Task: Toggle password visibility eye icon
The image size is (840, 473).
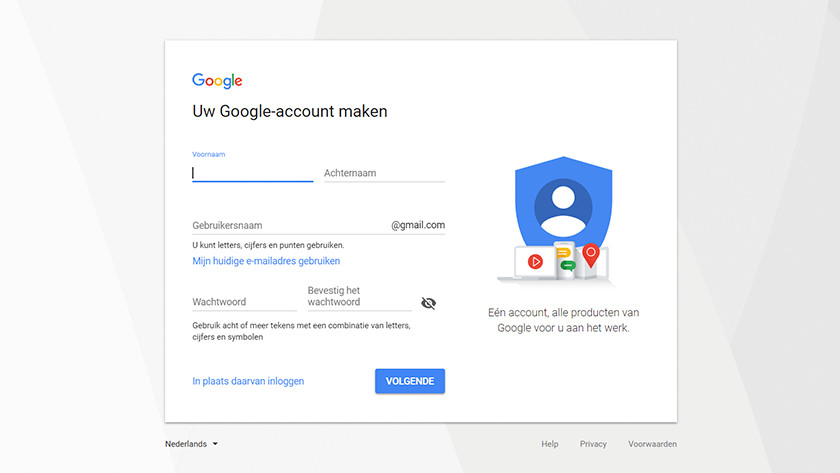Action: pos(429,303)
